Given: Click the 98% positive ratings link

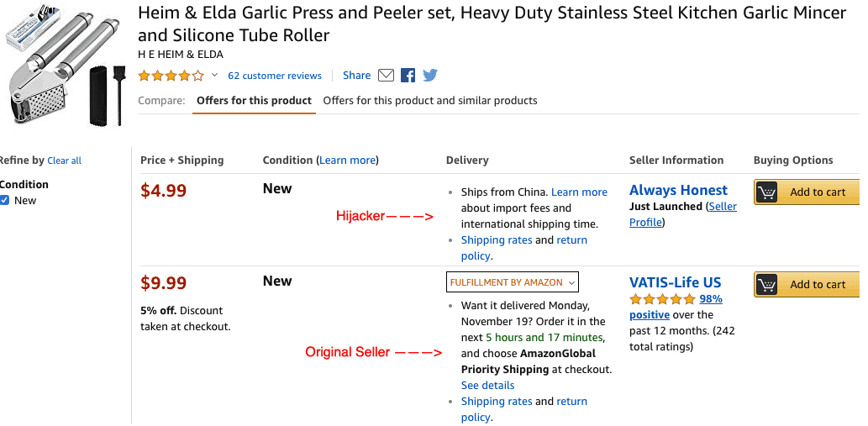Looking at the screenshot, I should point(676,307).
